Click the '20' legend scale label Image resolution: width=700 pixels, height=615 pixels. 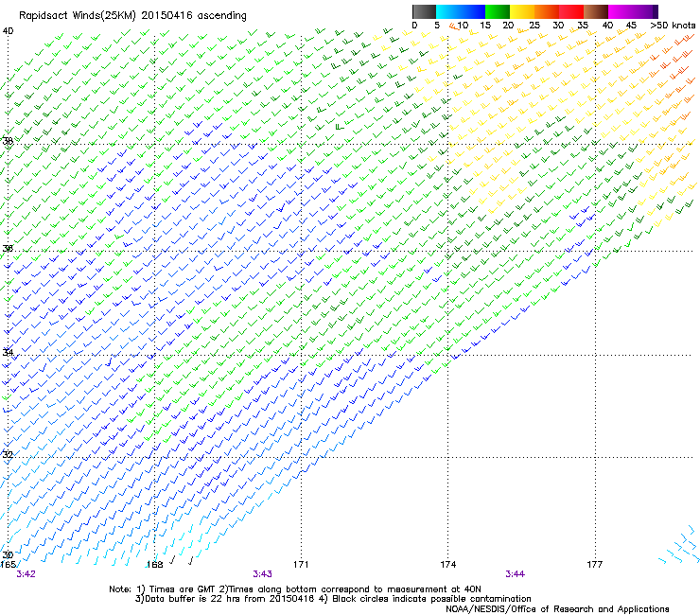[508, 26]
